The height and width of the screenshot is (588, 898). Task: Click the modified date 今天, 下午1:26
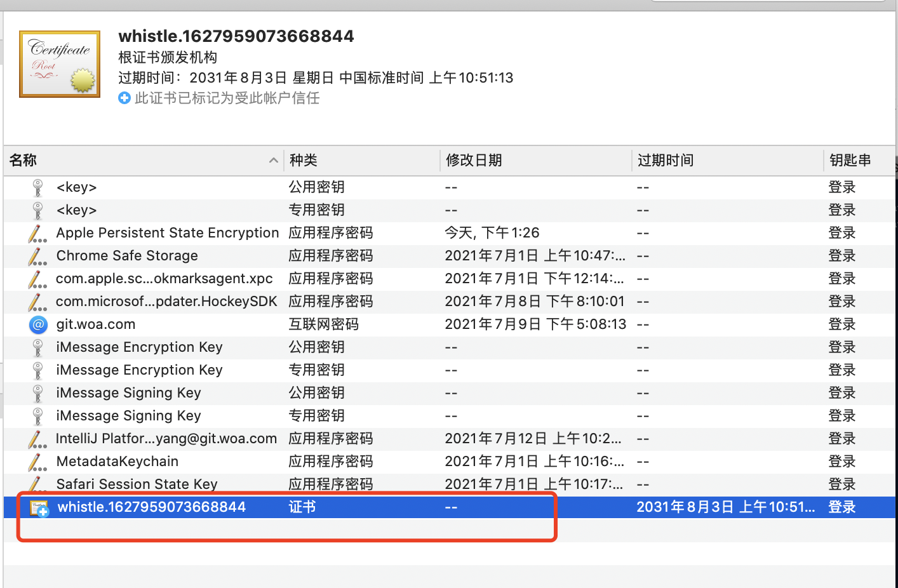(492, 233)
